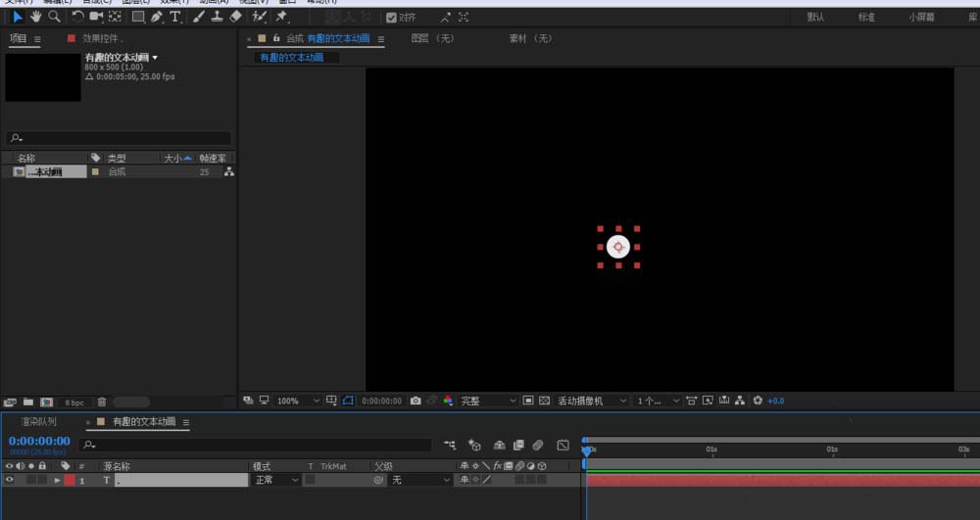Toggle the 对齐 snapping checkbox
The height and width of the screenshot is (520, 980).
point(392,18)
